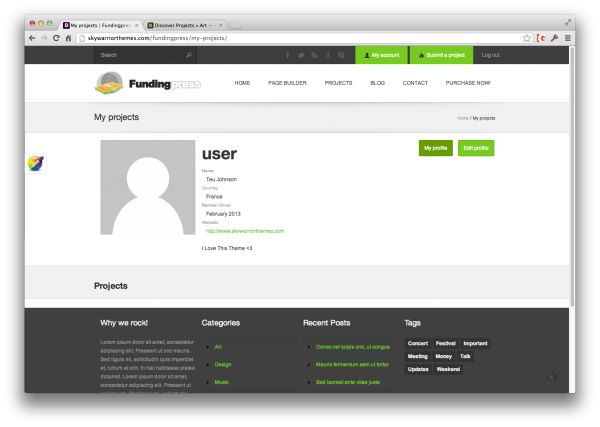The height and width of the screenshot is (427, 600).
Task: Click the Fundingpress logo
Action: click(148, 83)
